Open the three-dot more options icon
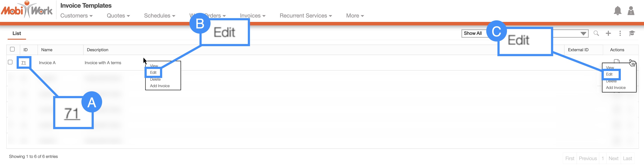 click(620, 33)
